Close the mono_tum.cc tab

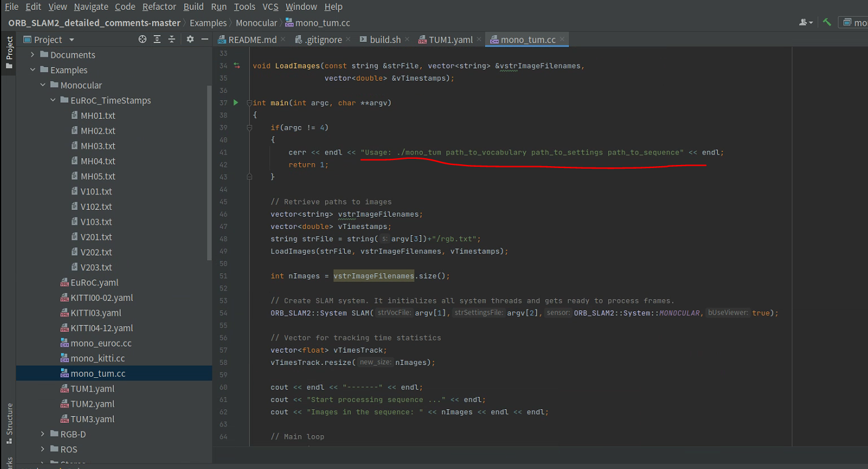[561, 39]
